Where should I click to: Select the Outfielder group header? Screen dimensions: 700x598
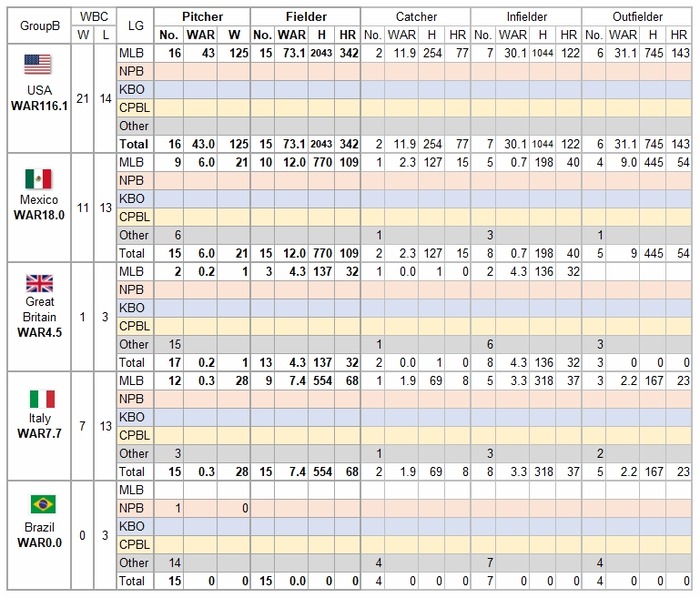(x=637, y=17)
